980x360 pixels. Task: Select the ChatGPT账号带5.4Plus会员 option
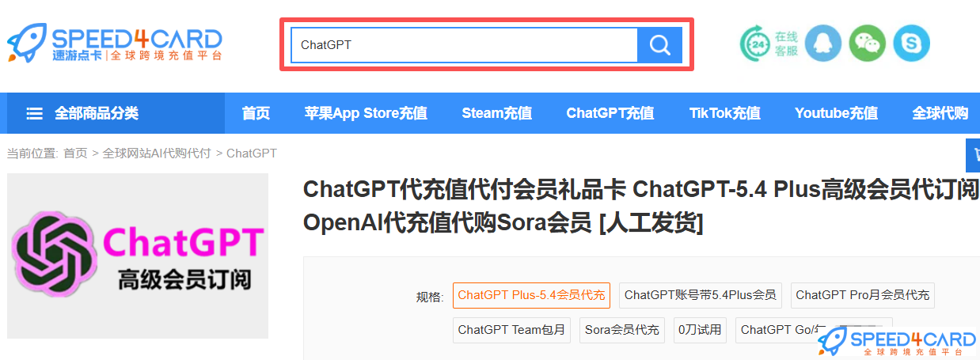pyautogui.click(x=701, y=295)
